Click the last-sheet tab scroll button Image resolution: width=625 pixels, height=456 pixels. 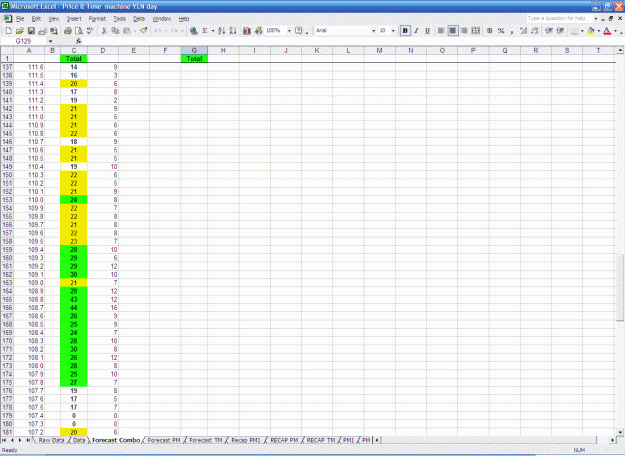click(28, 440)
